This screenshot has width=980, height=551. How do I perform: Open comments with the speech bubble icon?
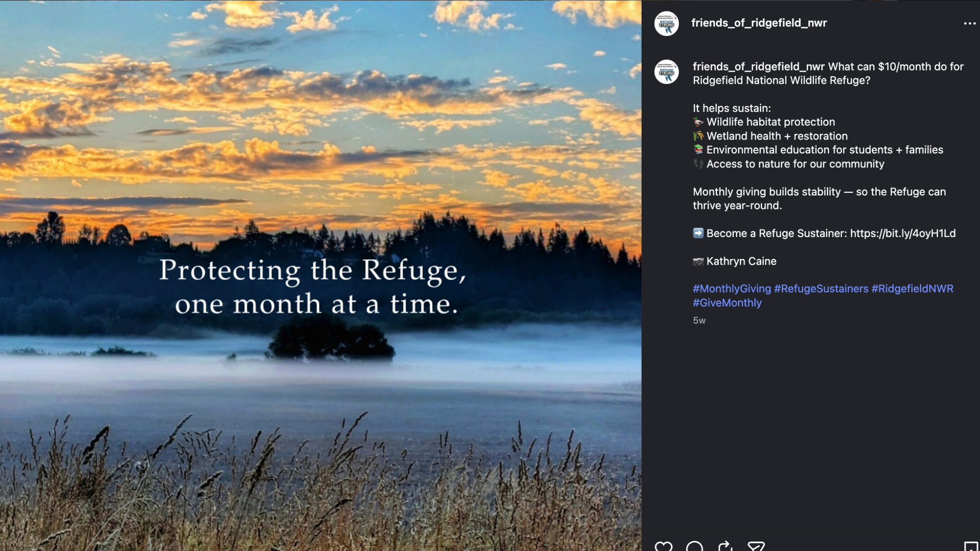694,546
